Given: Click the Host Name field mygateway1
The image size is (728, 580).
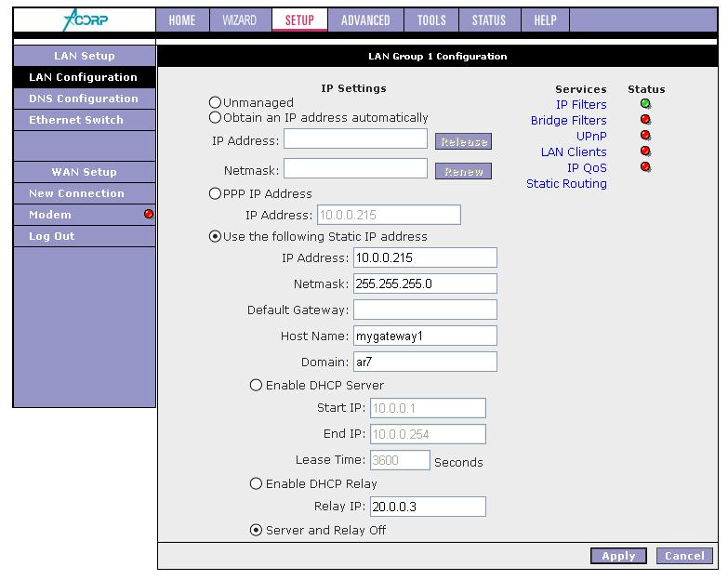Looking at the screenshot, I should click(x=425, y=336).
